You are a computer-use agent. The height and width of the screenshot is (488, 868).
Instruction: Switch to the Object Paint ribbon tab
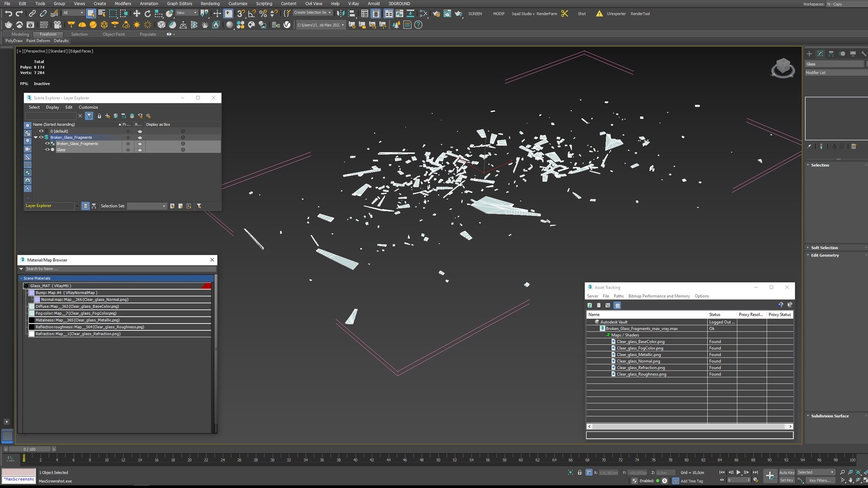click(x=113, y=34)
